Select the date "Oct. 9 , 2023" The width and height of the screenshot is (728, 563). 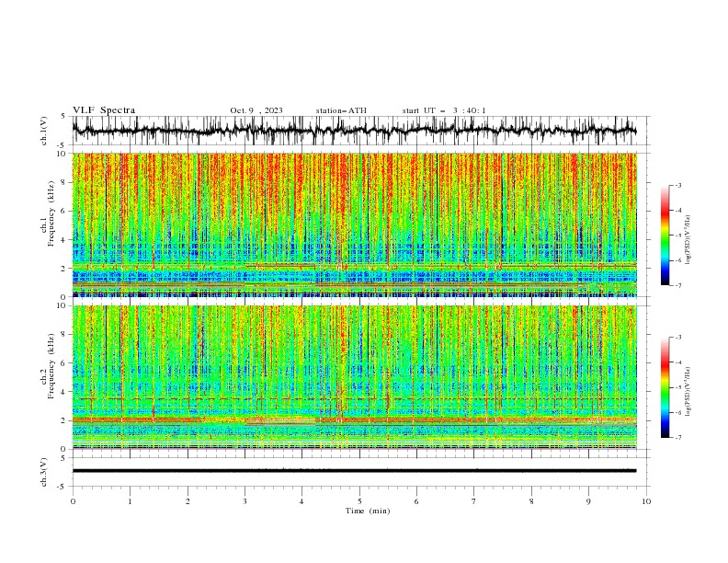point(256,110)
